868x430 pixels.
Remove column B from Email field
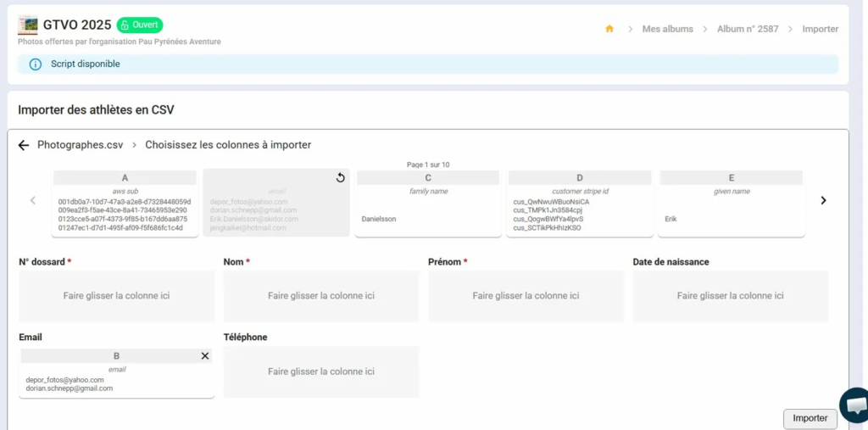click(x=204, y=356)
